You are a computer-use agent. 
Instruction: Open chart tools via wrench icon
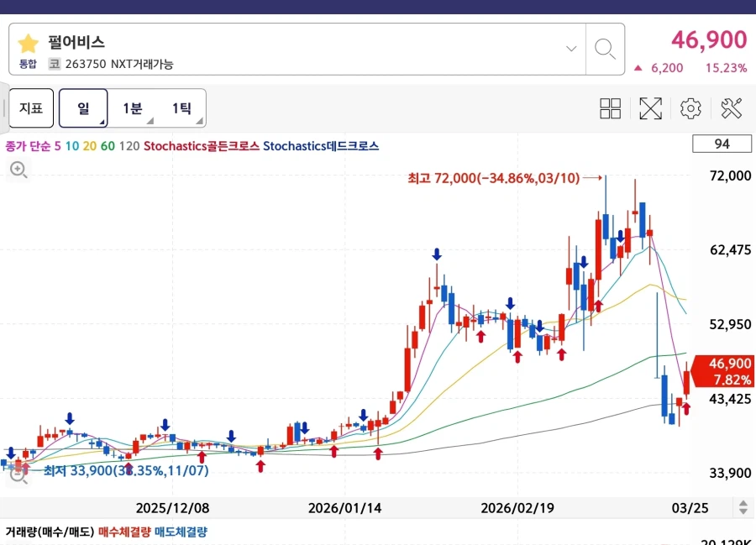[729, 107]
